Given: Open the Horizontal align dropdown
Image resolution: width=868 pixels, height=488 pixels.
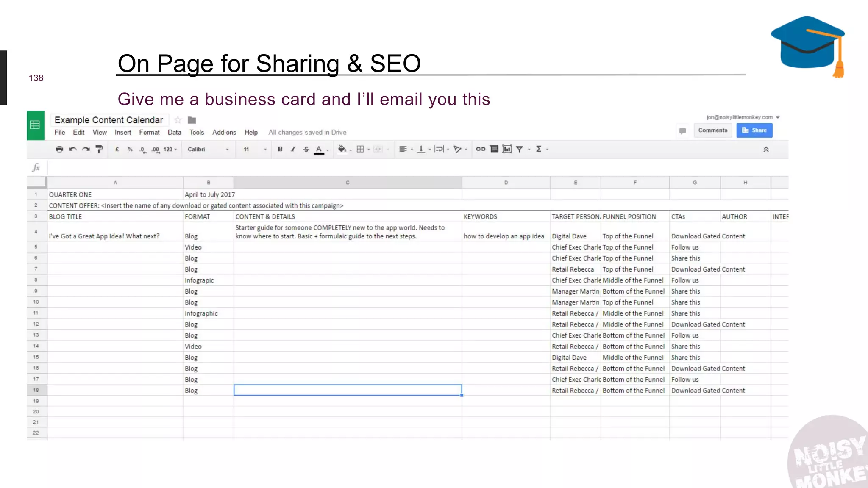Looking at the screenshot, I should click(x=406, y=149).
